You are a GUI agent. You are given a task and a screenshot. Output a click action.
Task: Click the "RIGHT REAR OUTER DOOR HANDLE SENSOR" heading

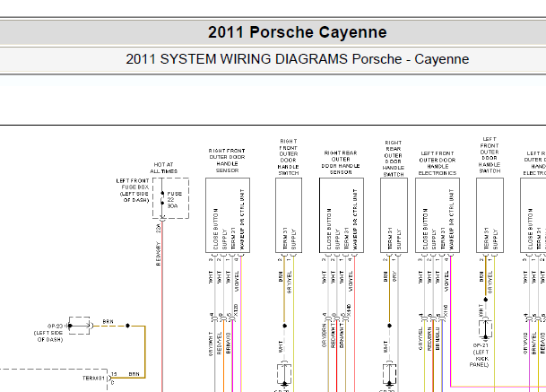coord(341,162)
